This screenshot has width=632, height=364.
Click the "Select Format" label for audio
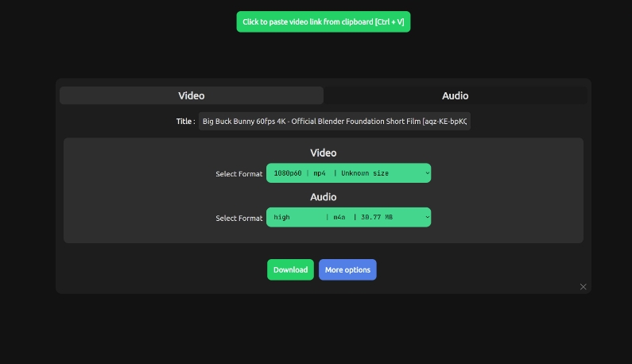[x=239, y=218]
